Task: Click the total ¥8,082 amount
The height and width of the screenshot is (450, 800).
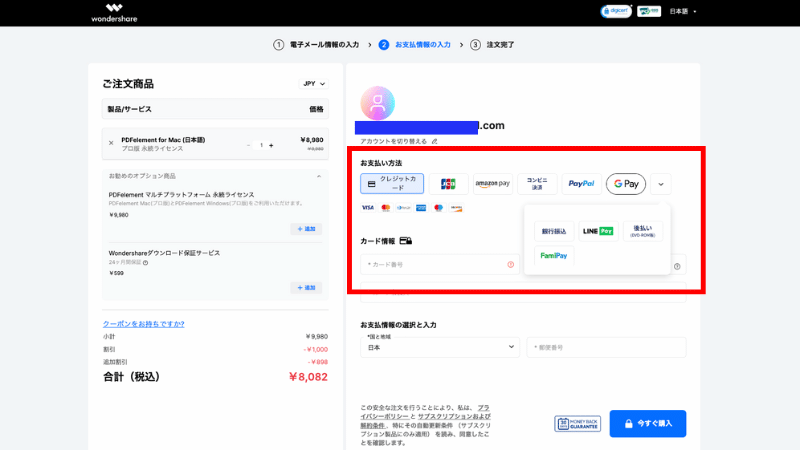Action: click(x=308, y=377)
